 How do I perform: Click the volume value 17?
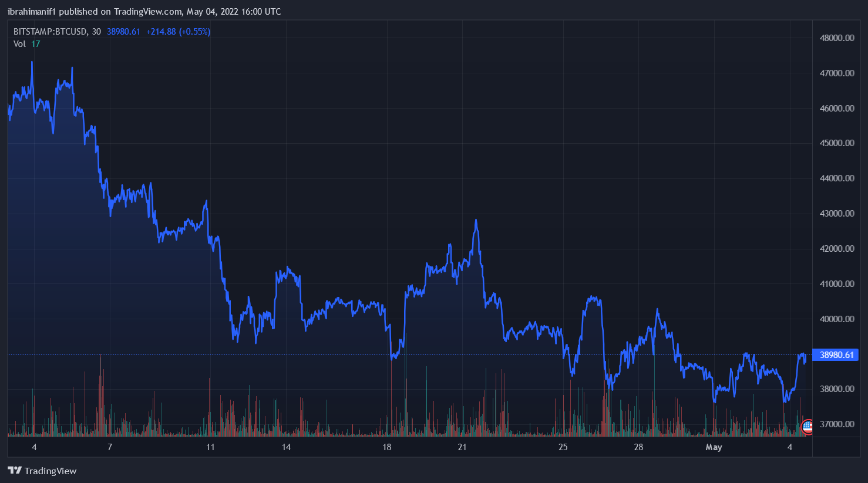[x=36, y=44]
